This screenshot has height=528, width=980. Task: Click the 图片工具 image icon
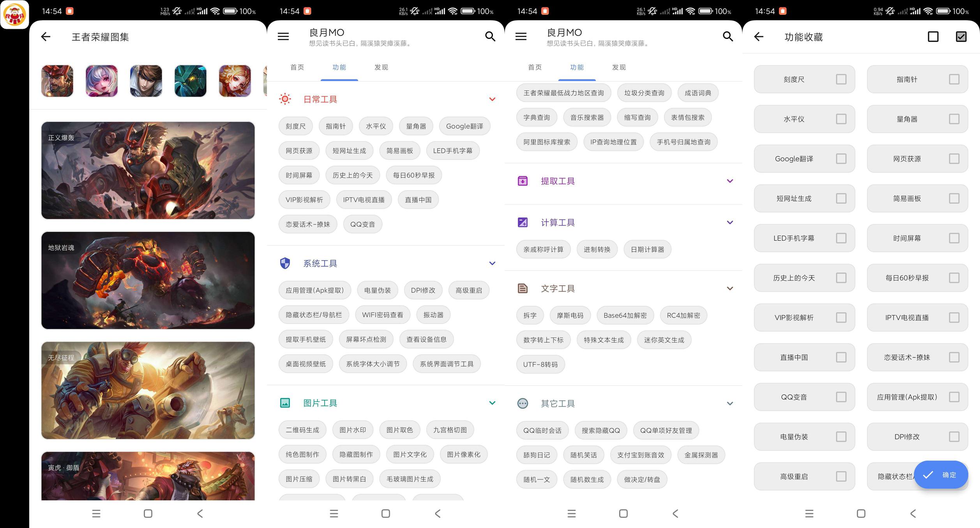pyautogui.click(x=285, y=403)
